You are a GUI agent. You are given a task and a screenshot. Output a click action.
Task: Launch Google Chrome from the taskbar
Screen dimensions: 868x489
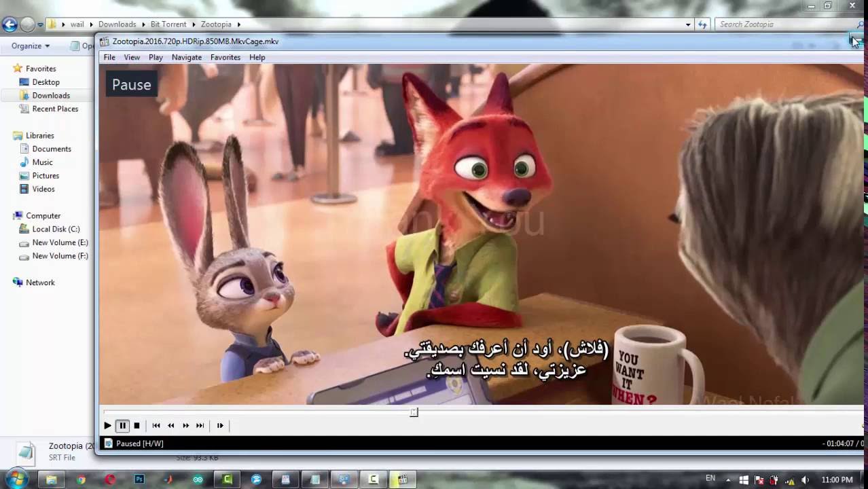[x=81, y=479]
